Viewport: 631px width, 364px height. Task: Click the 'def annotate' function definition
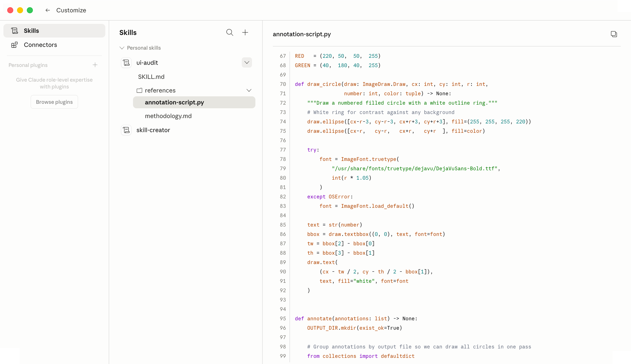(356, 318)
